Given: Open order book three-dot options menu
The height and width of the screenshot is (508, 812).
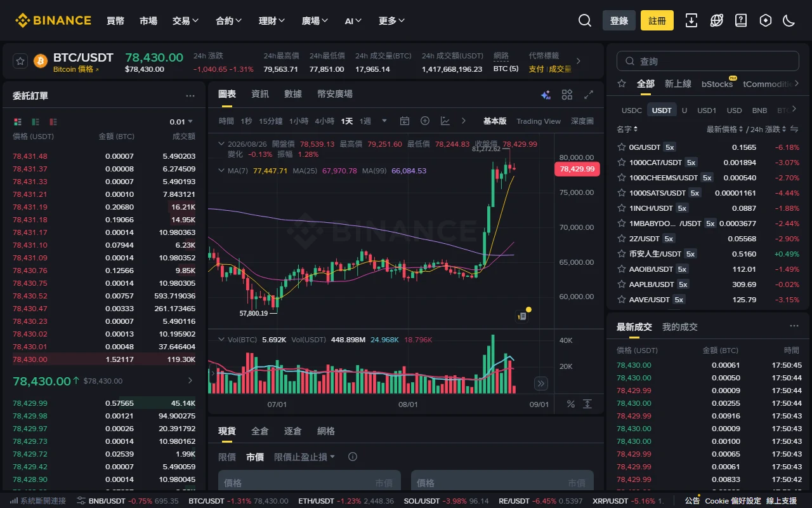Looking at the screenshot, I should click(190, 96).
